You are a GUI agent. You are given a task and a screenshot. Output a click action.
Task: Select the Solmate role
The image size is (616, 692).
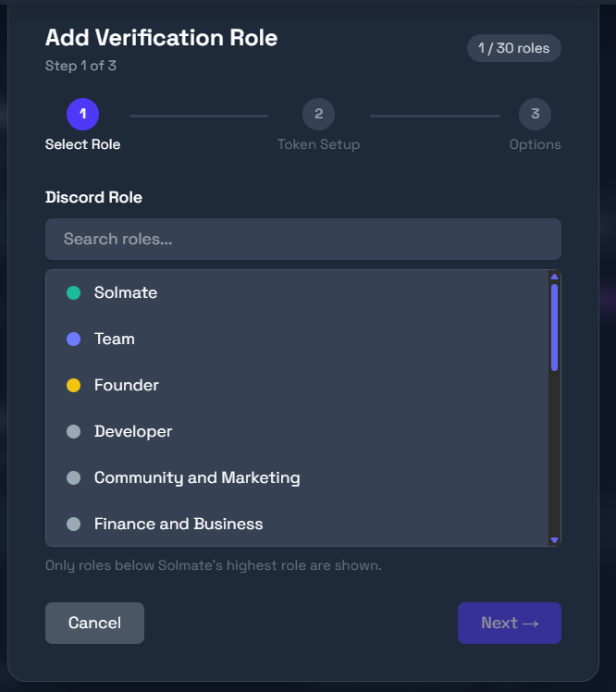(x=126, y=293)
